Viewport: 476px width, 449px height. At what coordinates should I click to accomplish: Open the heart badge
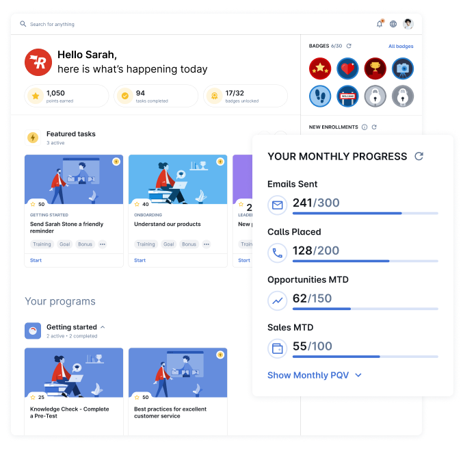click(x=347, y=68)
